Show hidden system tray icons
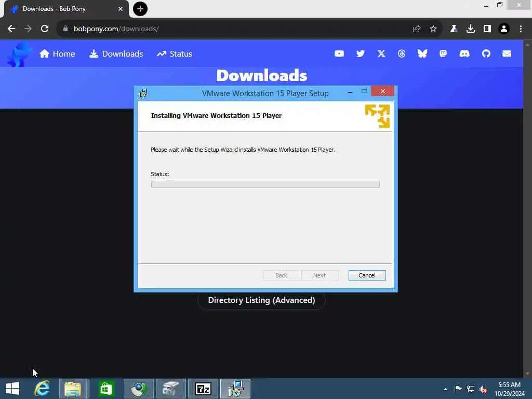Viewport: 532px width, 399px height. [445, 389]
